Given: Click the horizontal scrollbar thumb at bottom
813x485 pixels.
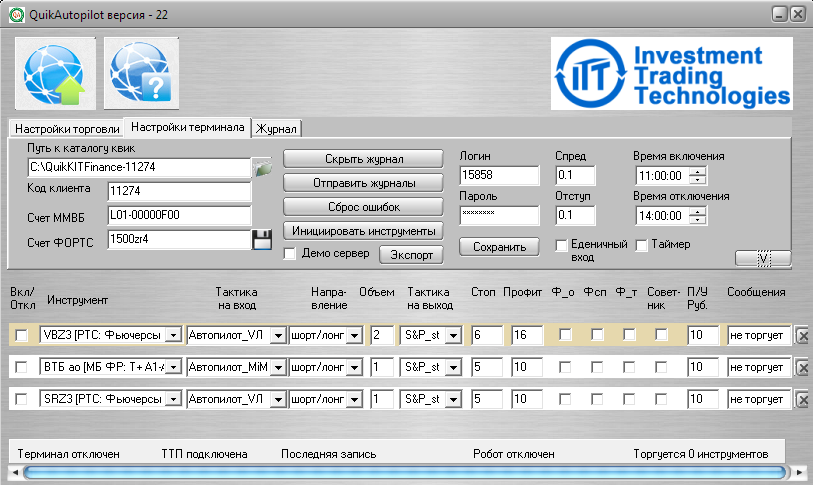Looking at the screenshot, I should [405, 472].
